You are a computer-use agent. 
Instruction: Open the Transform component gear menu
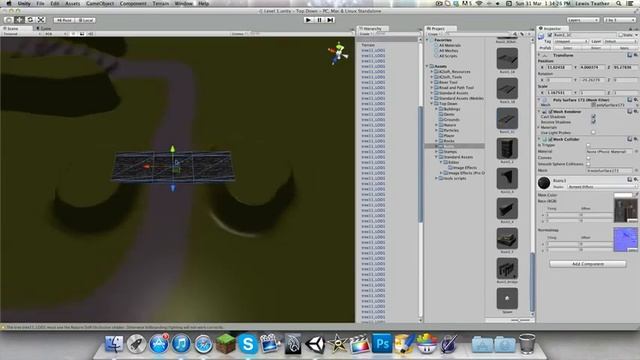(636, 55)
